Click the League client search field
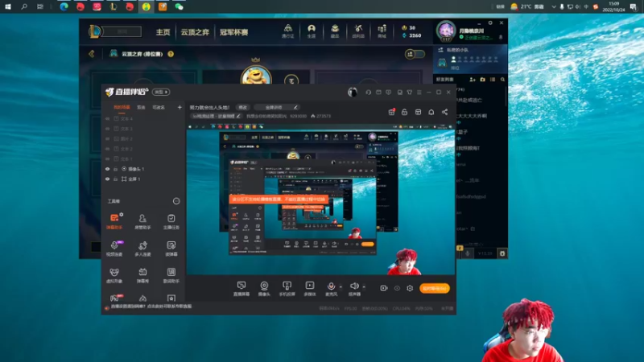This screenshot has width=644, height=362. click(122, 31)
